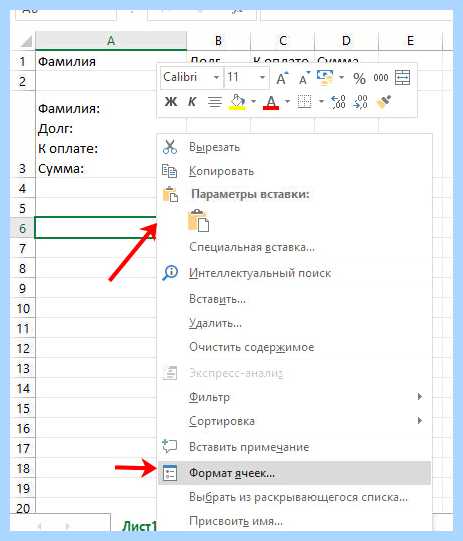Apply yellow fill color bucket
This screenshot has height=541, width=463.
pos(237,102)
